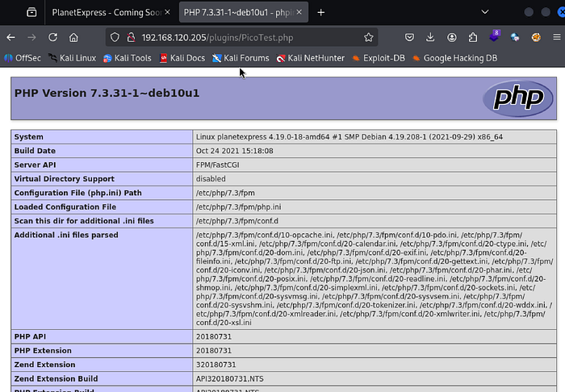Screen dimensions: 565x392
Task: Reload the current page
Action: click(53, 37)
